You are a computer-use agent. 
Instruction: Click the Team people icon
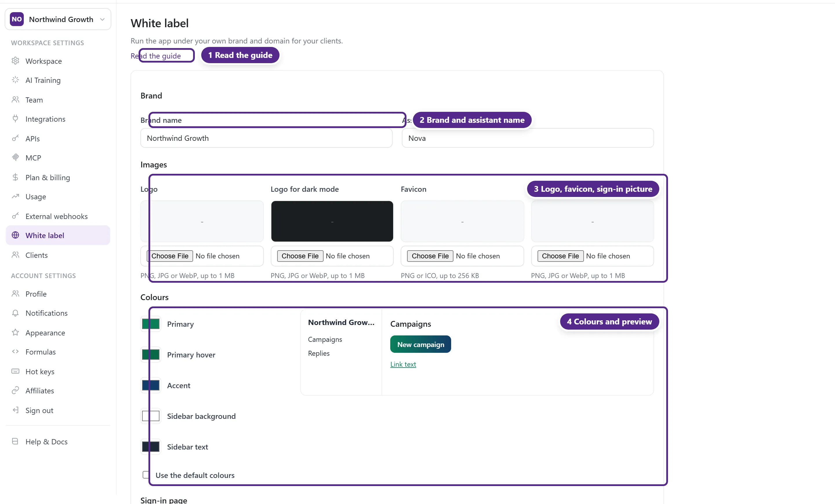[15, 100]
